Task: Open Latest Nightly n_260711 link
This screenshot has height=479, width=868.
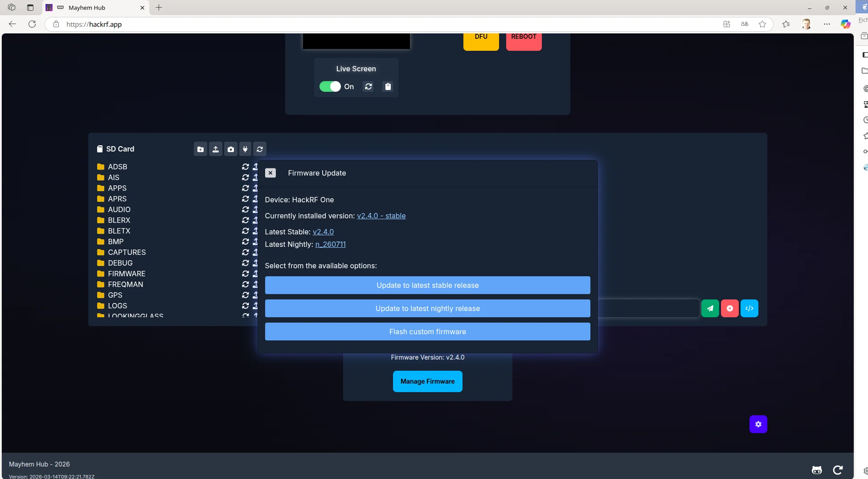Action: pos(330,244)
